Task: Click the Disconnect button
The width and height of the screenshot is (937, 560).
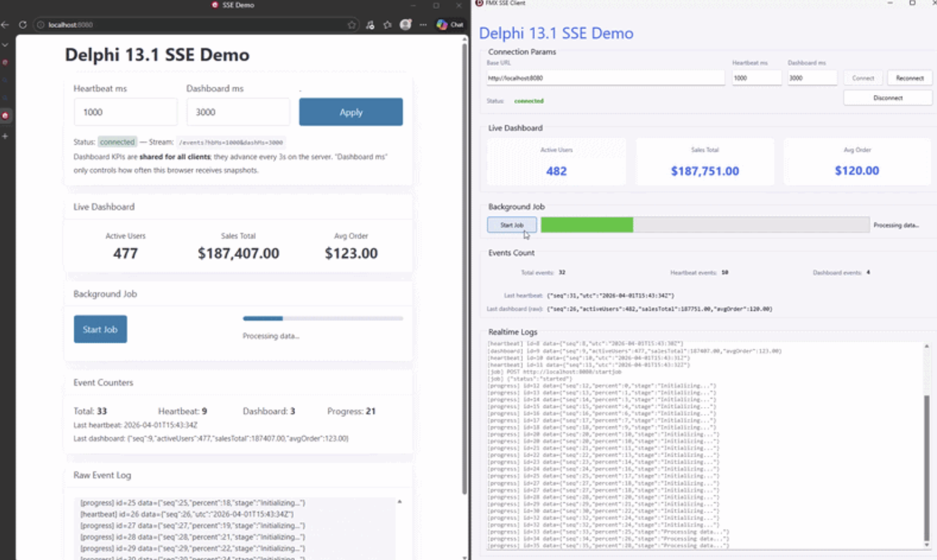Action: pos(888,98)
